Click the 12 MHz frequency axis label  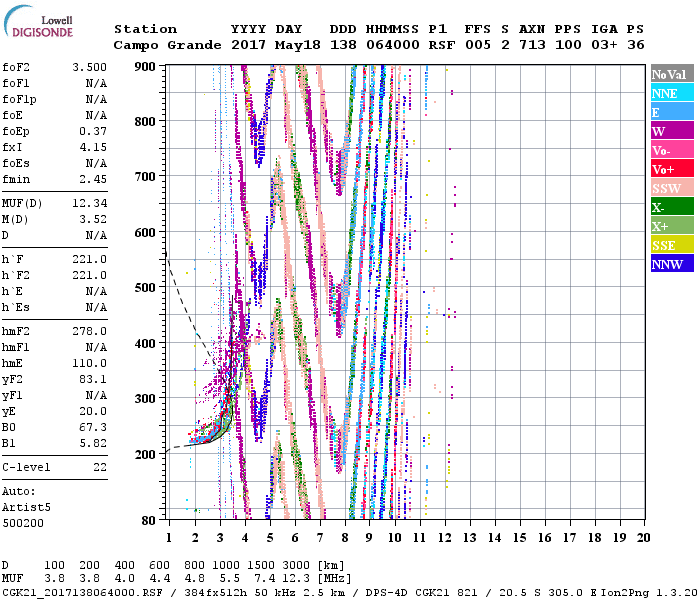click(444, 538)
